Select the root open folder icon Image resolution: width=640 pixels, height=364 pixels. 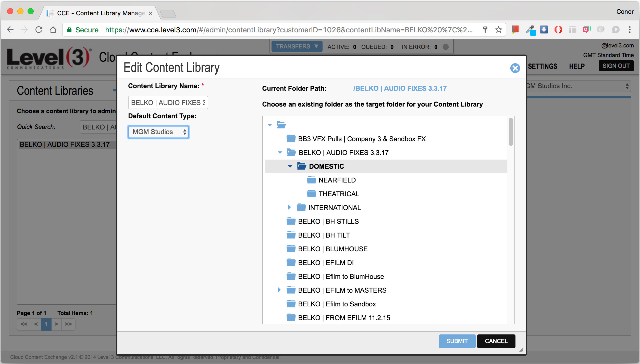(281, 125)
